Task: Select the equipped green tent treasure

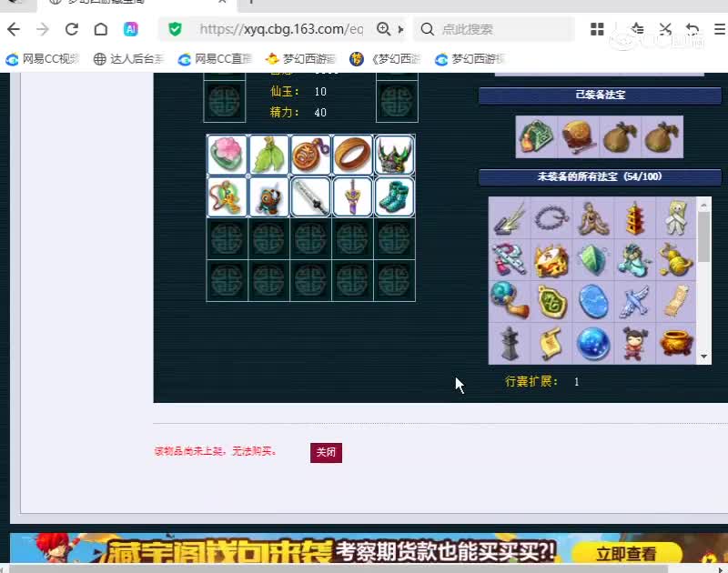Action: click(x=537, y=136)
